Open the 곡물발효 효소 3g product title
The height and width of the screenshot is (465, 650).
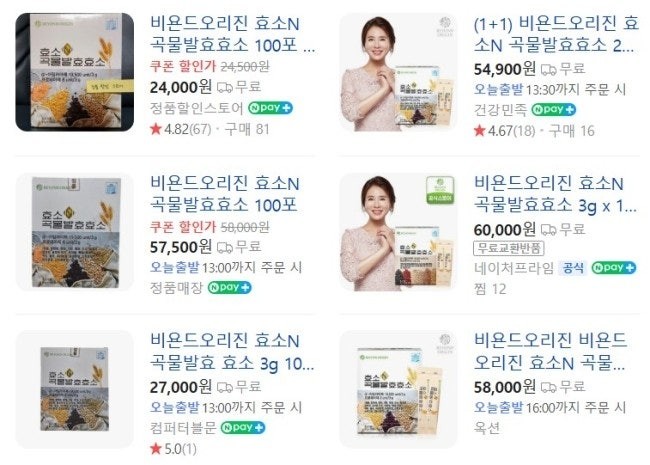point(232,352)
